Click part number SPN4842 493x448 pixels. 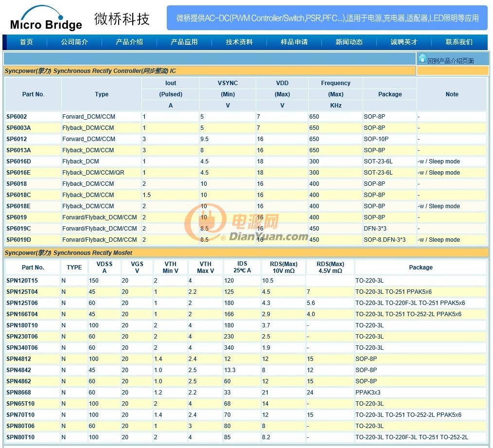(18, 370)
